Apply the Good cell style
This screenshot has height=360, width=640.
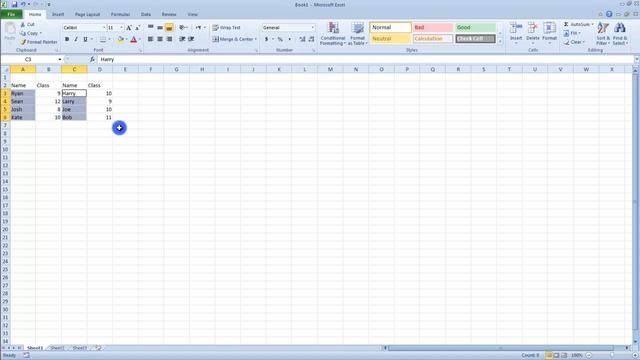476,27
